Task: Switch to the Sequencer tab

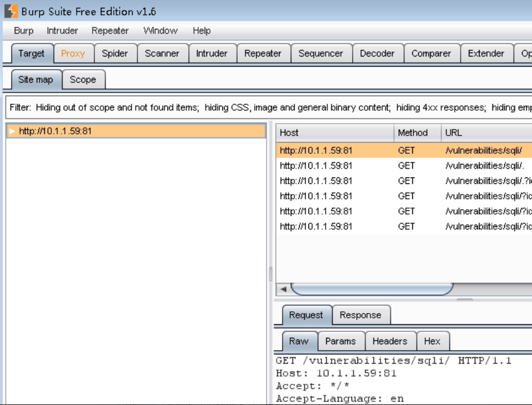Action: coord(321,54)
